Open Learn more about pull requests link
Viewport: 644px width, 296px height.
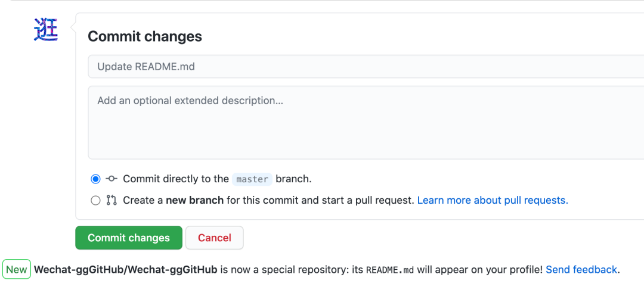[493, 200]
